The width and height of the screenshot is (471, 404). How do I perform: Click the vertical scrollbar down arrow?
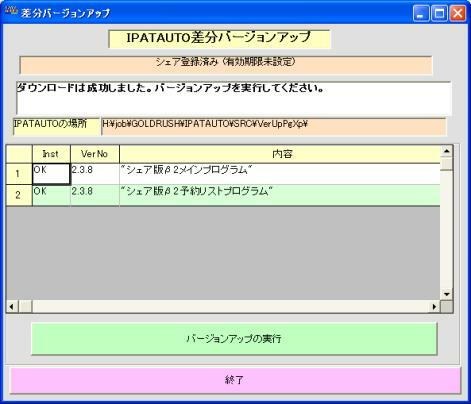tap(446, 294)
